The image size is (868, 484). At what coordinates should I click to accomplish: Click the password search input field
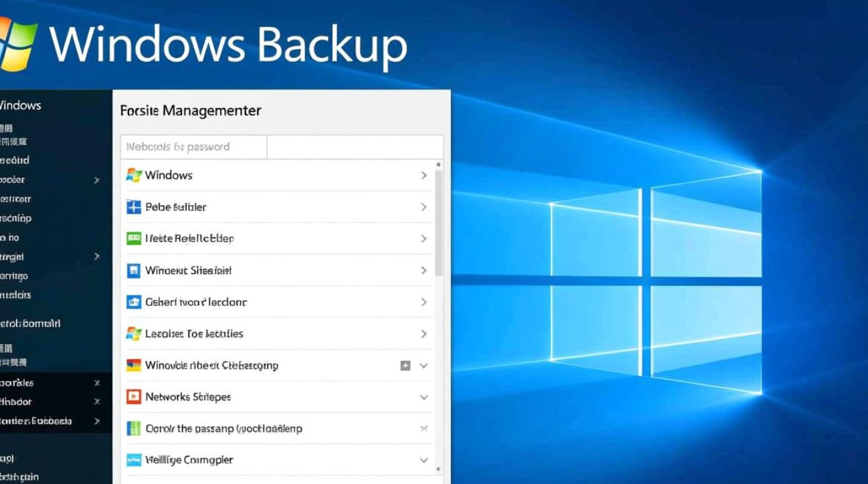tap(194, 146)
